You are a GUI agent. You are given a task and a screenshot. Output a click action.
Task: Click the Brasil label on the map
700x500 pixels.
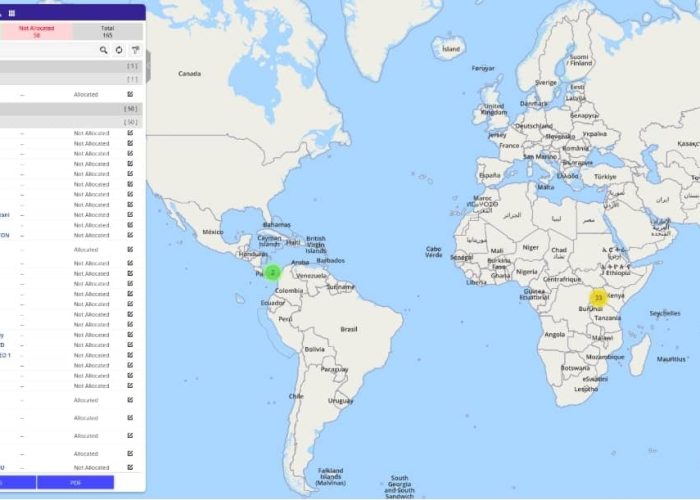[x=349, y=328]
